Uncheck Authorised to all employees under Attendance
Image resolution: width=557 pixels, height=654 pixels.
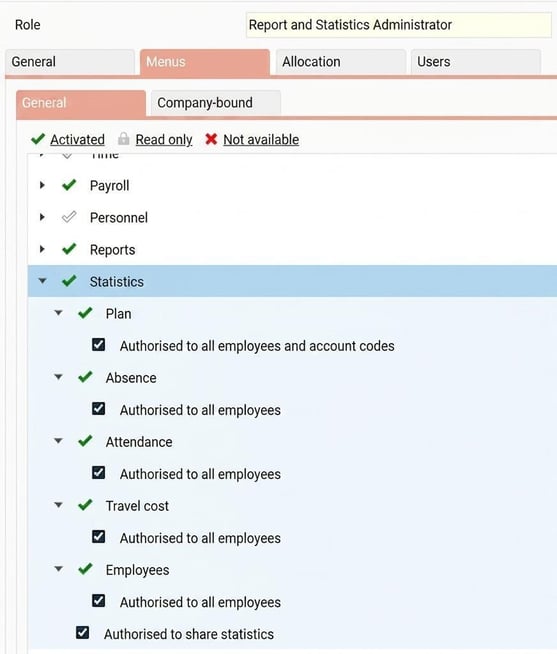pos(98,473)
